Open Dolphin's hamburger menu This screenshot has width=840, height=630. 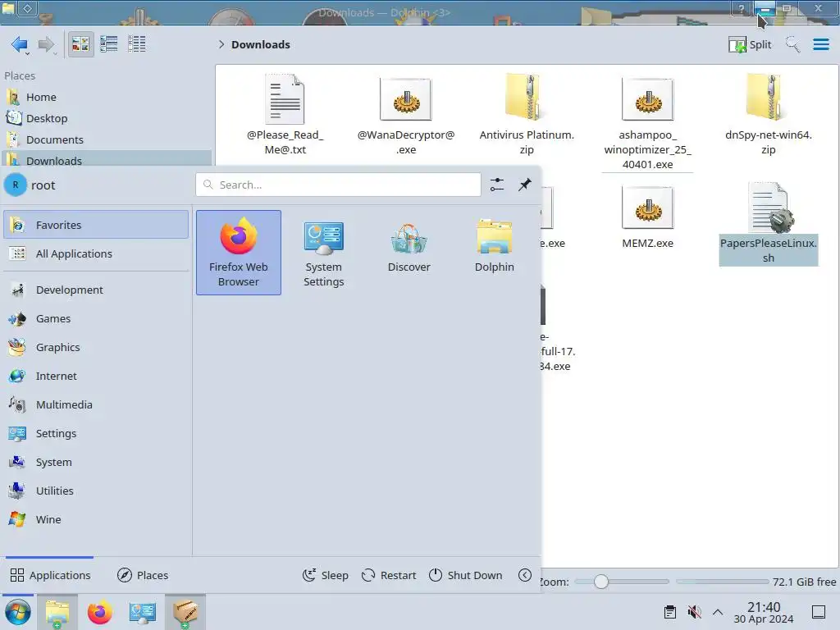[820, 44]
